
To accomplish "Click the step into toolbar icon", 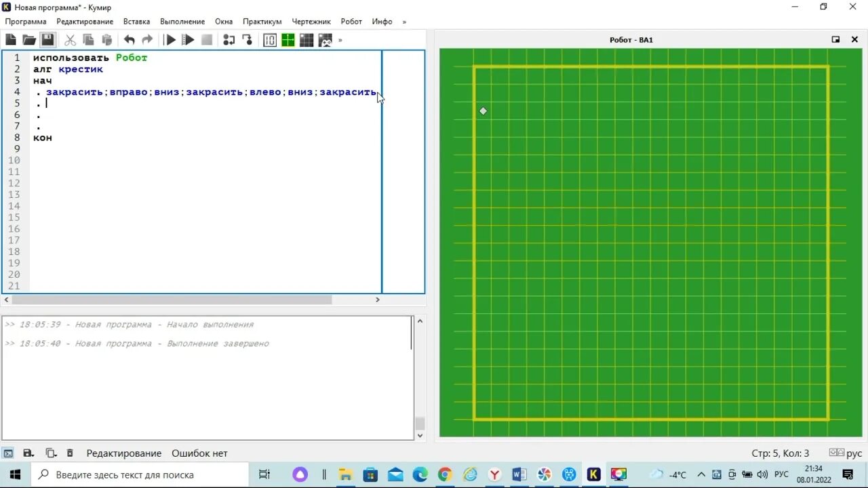I will click(229, 40).
